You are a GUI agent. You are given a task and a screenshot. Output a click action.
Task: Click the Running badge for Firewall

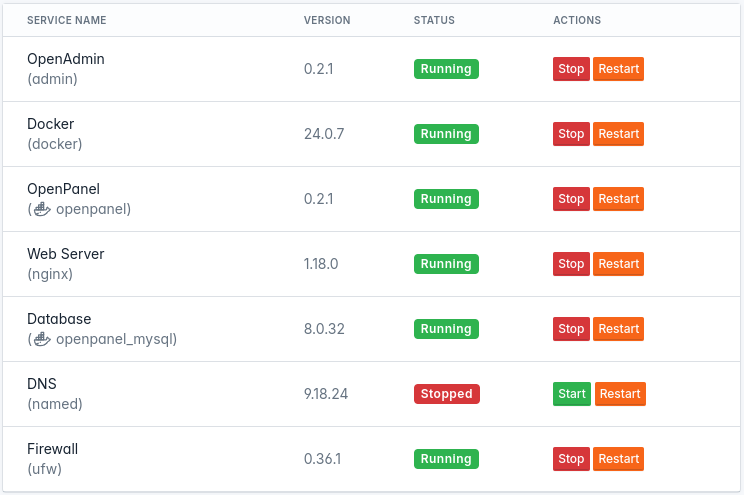coord(446,459)
